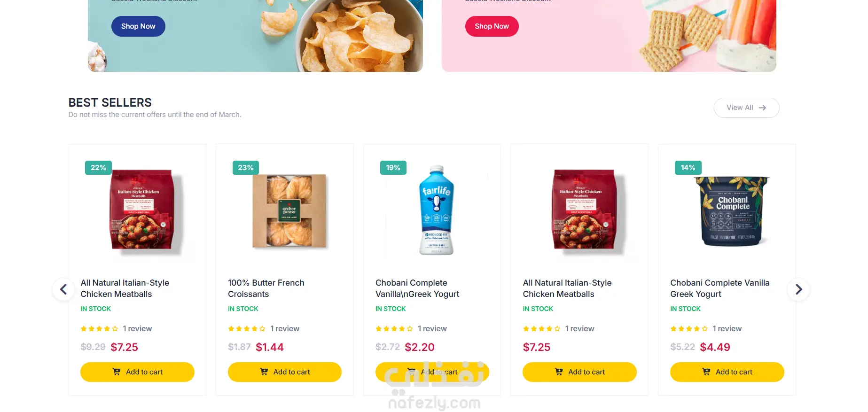Click the previous carousel arrow
868x412 pixels.
coord(63,289)
